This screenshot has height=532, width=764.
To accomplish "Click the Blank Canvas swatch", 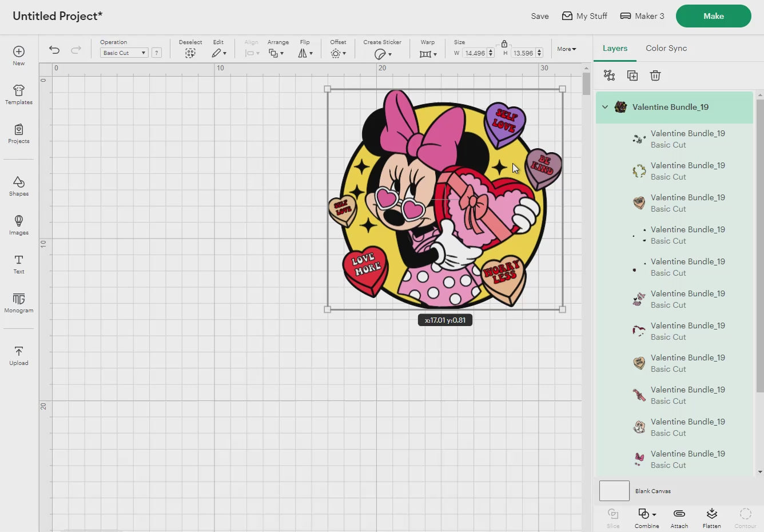I will click(x=614, y=491).
